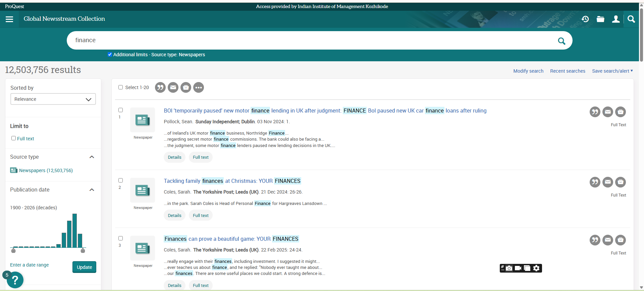
Task: Click the Update date range button
Action: click(84, 267)
